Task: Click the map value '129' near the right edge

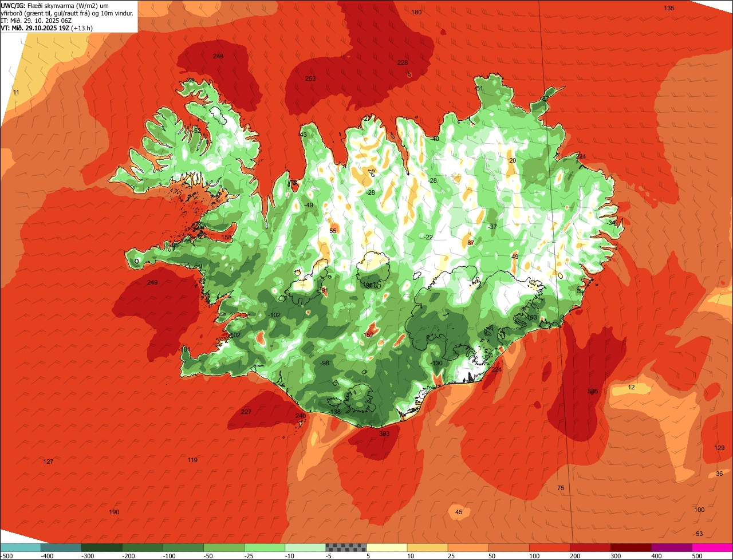Action: (720, 448)
